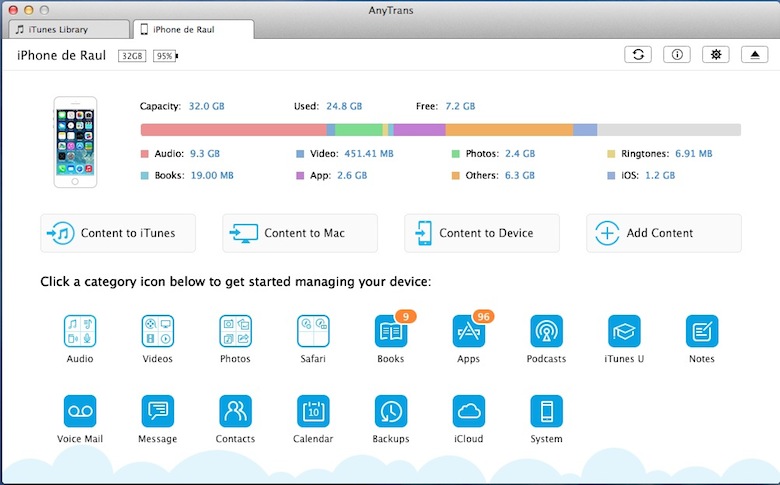Click the teal Books legend swatch
The image size is (780, 485).
click(x=145, y=176)
